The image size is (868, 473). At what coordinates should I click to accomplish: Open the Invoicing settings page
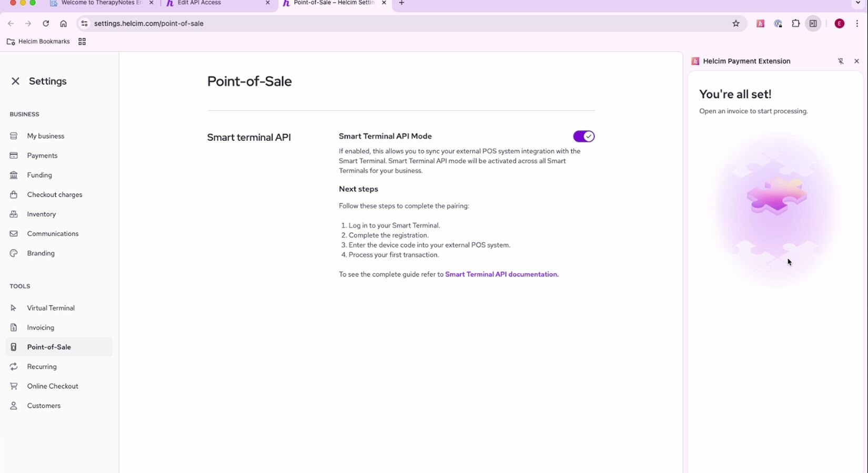[41, 327]
